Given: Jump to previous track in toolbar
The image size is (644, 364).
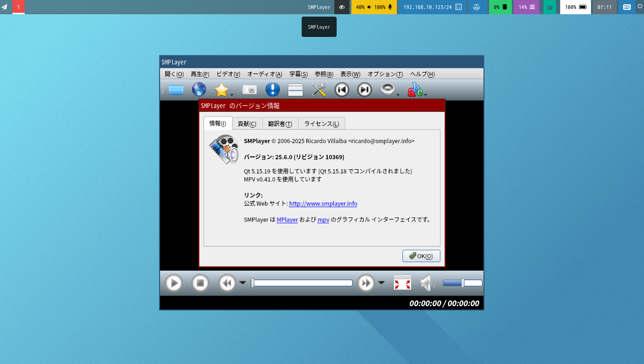Looking at the screenshot, I should coord(342,90).
